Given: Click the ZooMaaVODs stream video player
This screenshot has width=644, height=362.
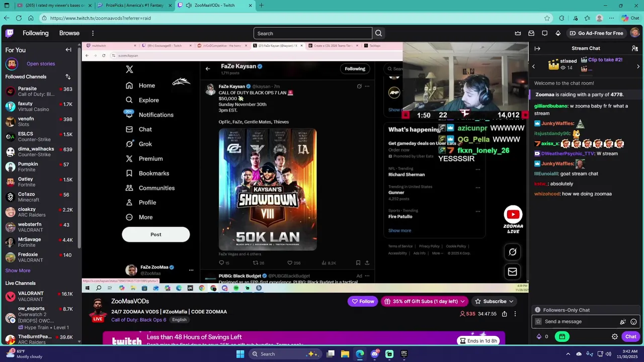Looking at the screenshot, I should (305, 167).
